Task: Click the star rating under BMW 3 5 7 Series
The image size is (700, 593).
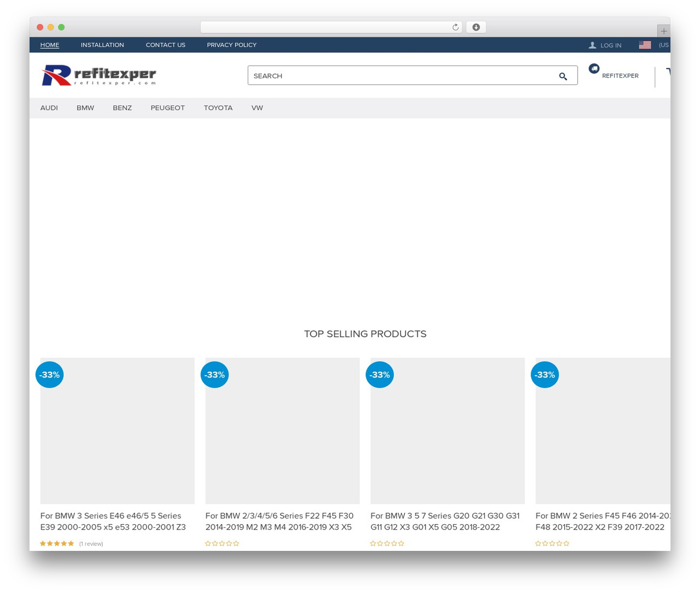Action: pos(387,543)
